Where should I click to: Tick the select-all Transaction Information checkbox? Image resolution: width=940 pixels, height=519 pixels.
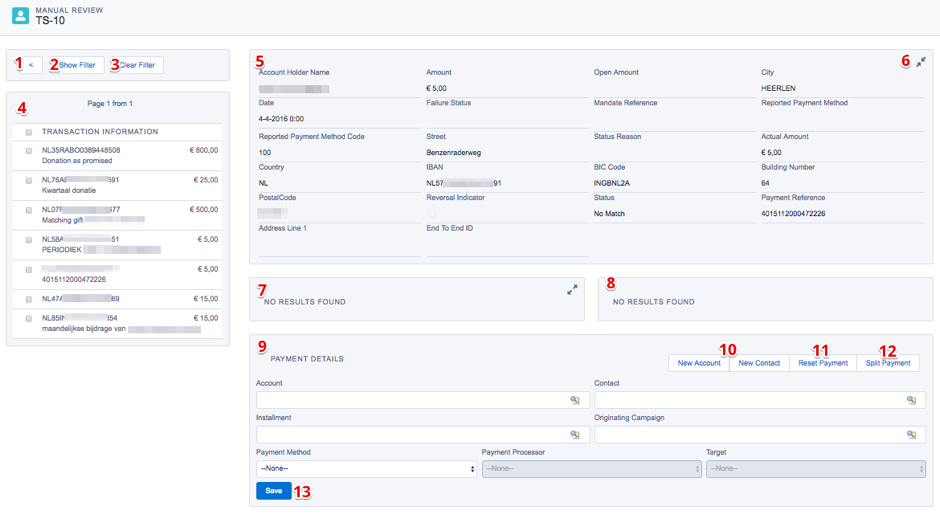29,132
